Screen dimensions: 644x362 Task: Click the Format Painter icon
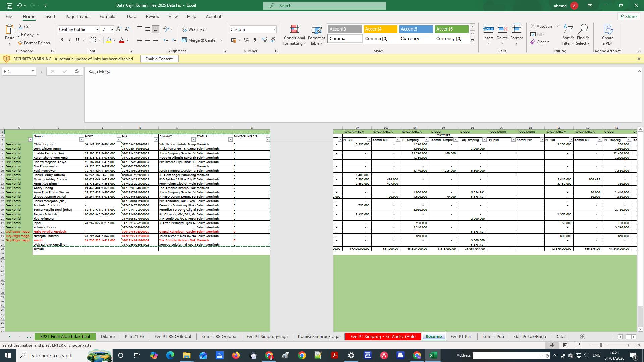coord(21,43)
